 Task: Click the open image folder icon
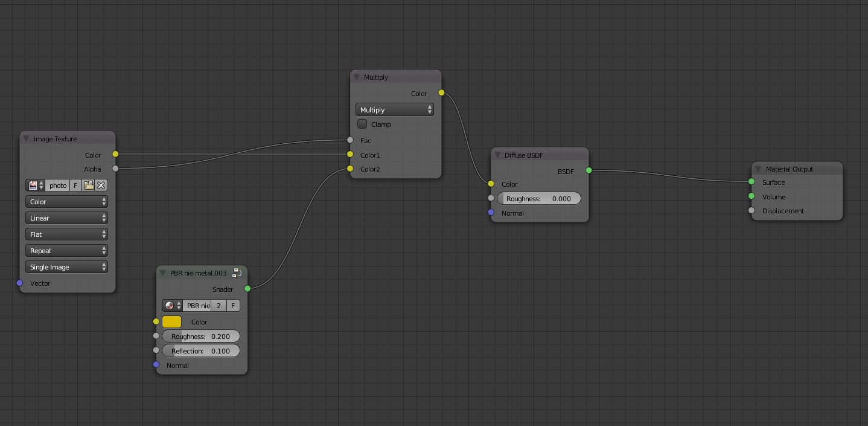(89, 186)
